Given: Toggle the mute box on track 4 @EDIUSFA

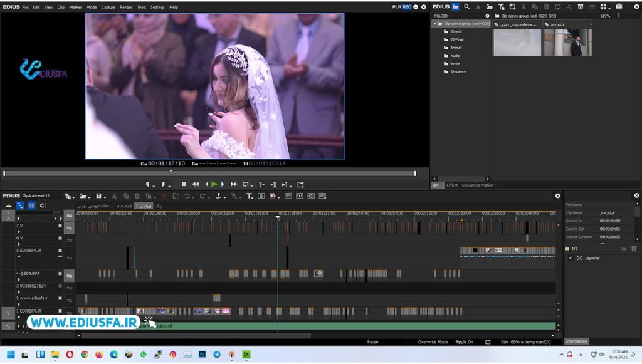Looking at the screenshot, I should 60,274.
